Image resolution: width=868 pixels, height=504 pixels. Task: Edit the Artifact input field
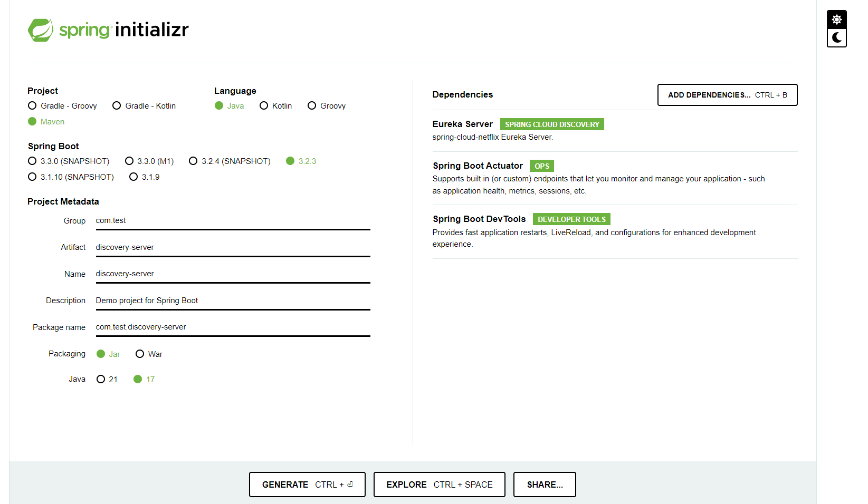click(x=233, y=248)
